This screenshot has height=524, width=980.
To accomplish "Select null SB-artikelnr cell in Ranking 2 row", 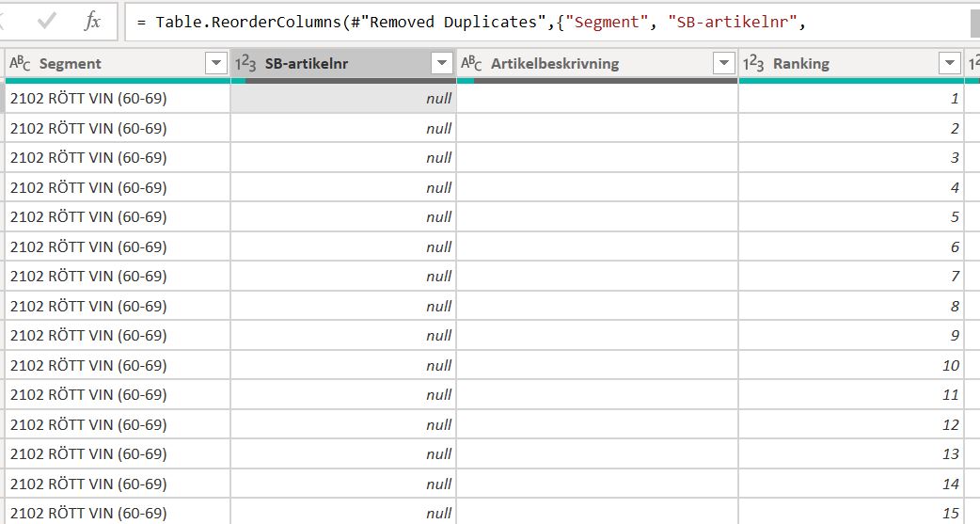I will pyautogui.click(x=343, y=128).
